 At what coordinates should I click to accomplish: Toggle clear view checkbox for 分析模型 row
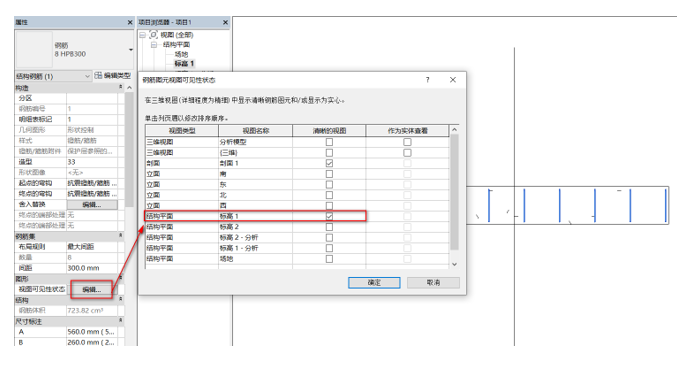point(329,142)
